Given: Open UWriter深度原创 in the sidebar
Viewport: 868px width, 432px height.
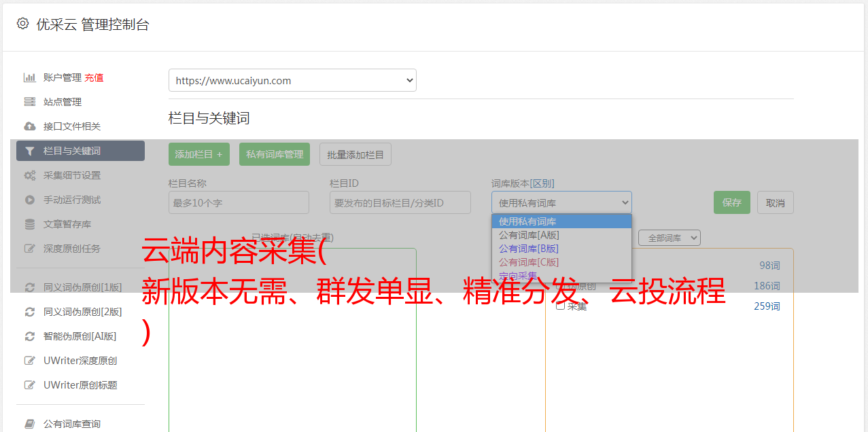Looking at the screenshot, I should point(80,361).
